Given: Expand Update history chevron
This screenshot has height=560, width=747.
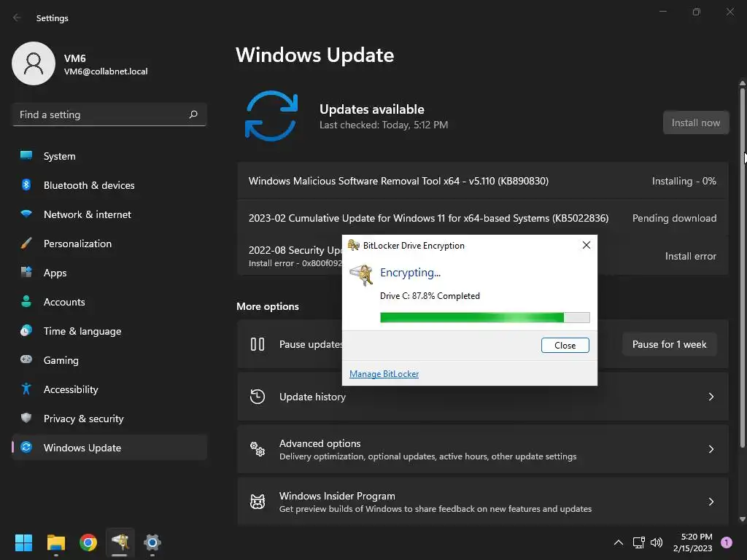Looking at the screenshot, I should click(711, 396).
